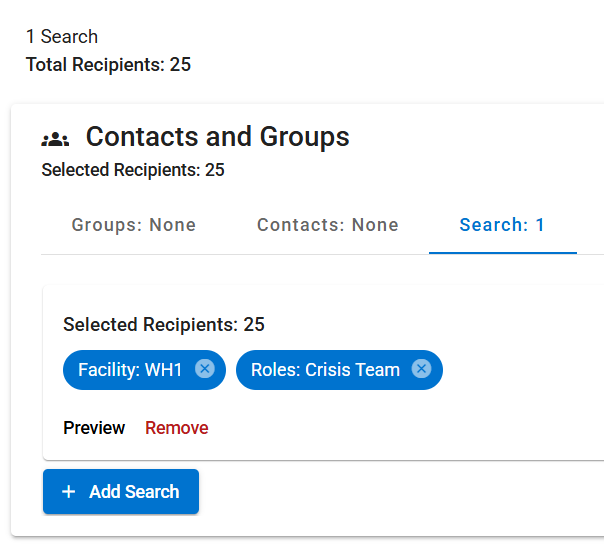The image size is (604, 560).
Task: Add a new search
Action: (121, 491)
